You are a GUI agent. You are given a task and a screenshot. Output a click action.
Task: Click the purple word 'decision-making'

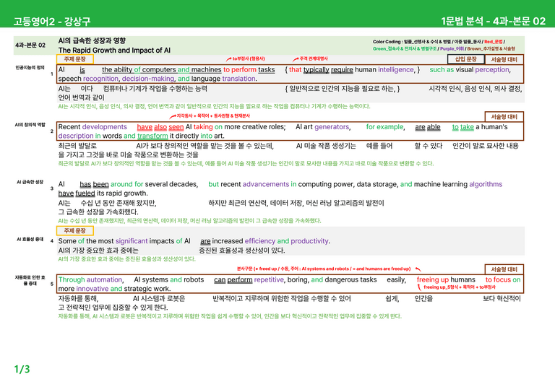pyautogui.click(x=148, y=79)
